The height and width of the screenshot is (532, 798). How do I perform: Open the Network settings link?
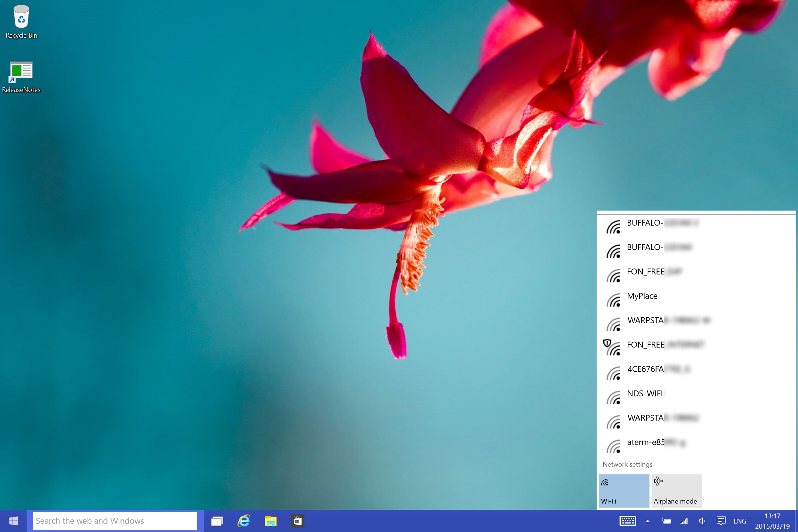[x=627, y=464]
